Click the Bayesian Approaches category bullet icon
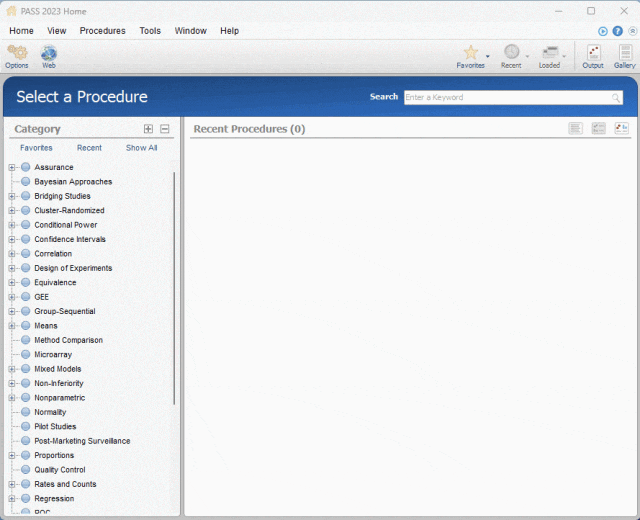The image size is (640, 520). click(25, 181)
